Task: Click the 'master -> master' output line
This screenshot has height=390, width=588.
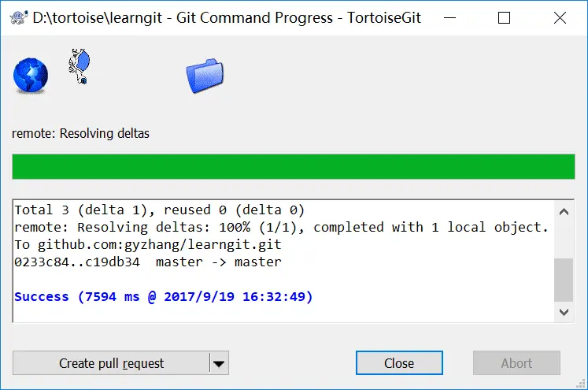Action: coord(148,262)
